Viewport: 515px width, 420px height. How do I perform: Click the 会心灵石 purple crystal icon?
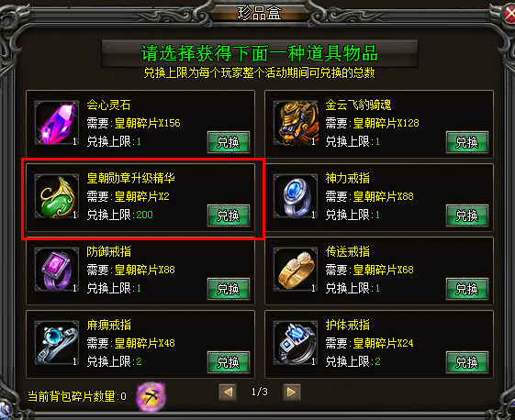[57, 123]
